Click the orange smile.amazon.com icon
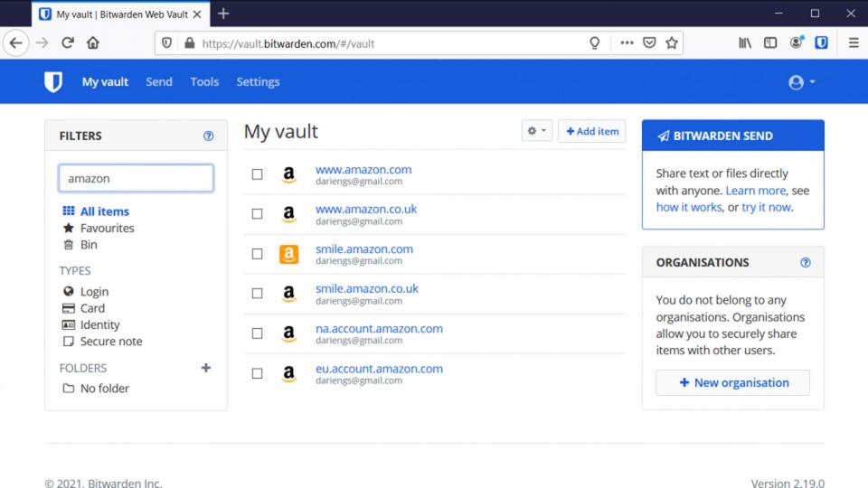 point(289,255)
